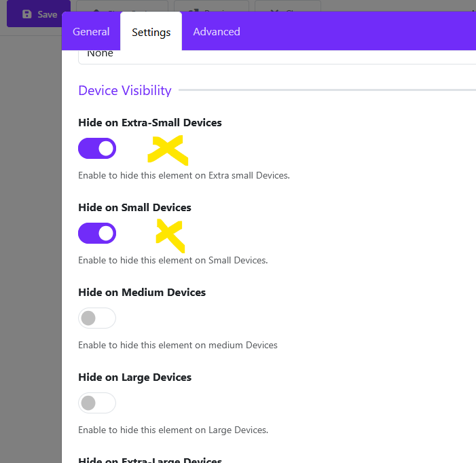Turn on Hide on Large Devices switch
The image size is (476, 463).
pyautogui.click(x=97, y=403)
